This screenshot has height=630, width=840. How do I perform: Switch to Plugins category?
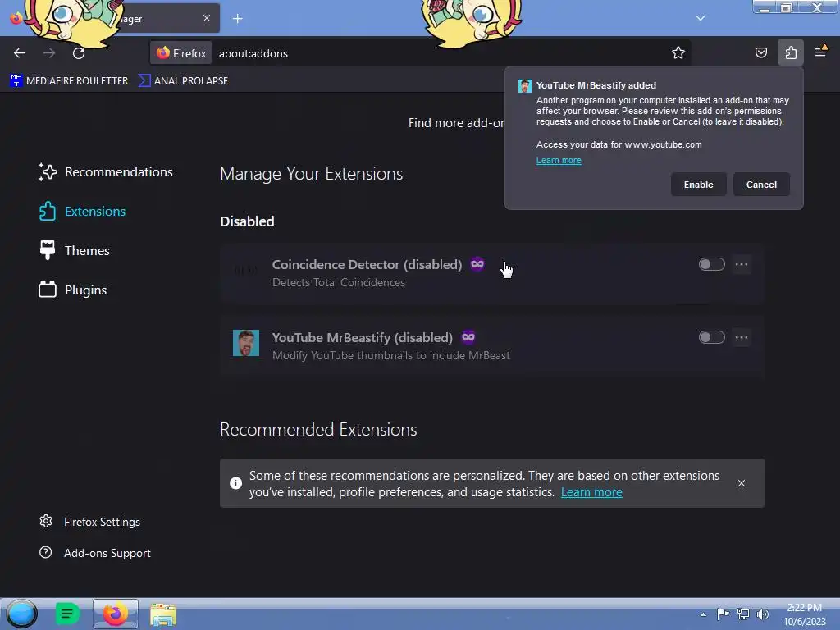tap(73, 290)
